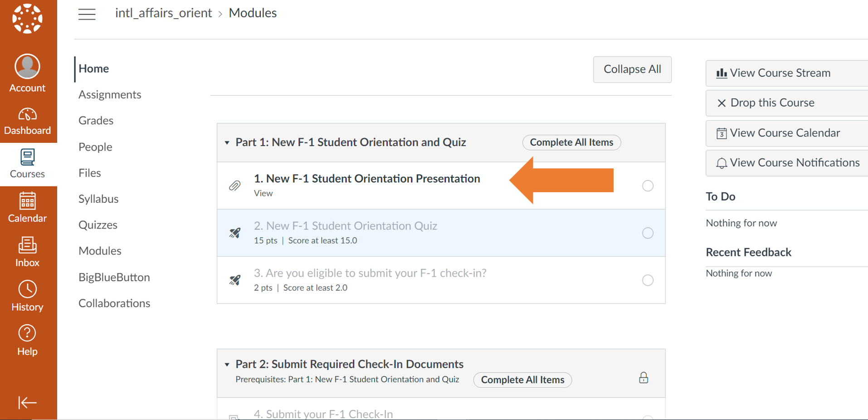
Task: Open New F-1 Student Orientation Presentation link
Action: coord(366,179)
